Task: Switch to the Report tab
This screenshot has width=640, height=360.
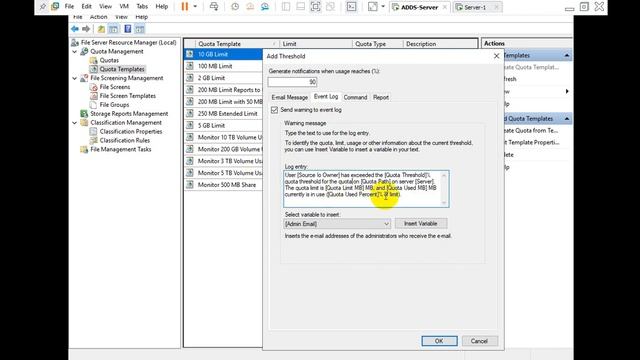Action: pyautogui.click(x=381, y=97)
